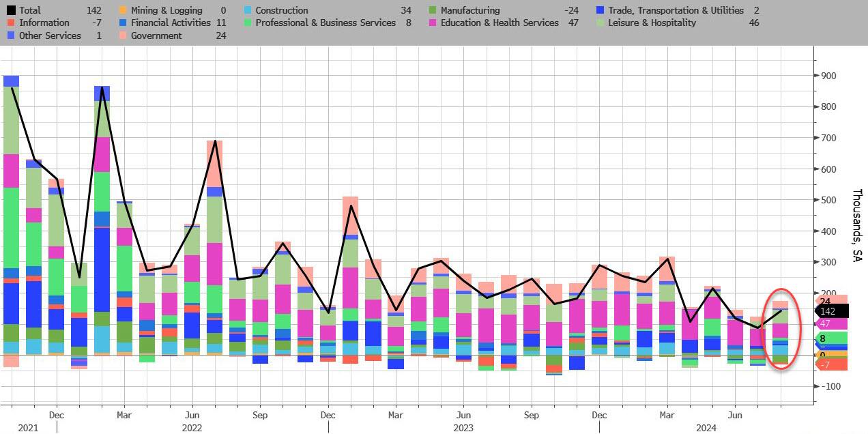
Task: Click the orange Mining & Logging swatch
Action: point(122,10)
